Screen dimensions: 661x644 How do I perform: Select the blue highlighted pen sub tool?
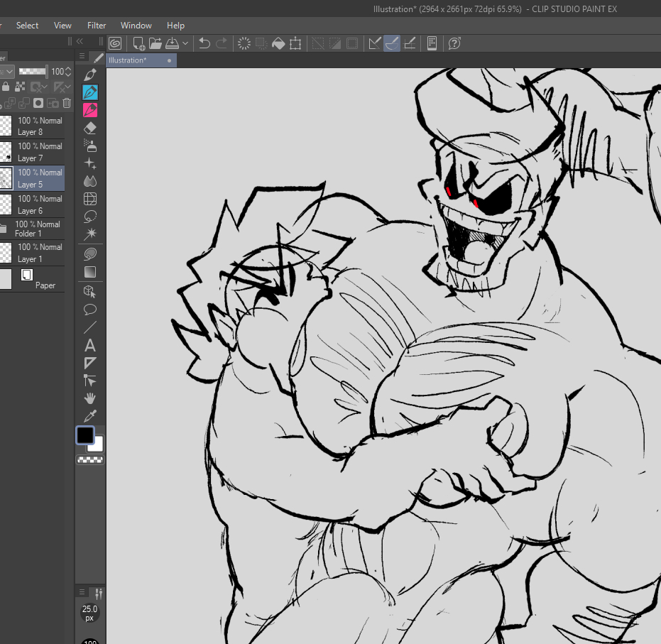coord(90,92)
